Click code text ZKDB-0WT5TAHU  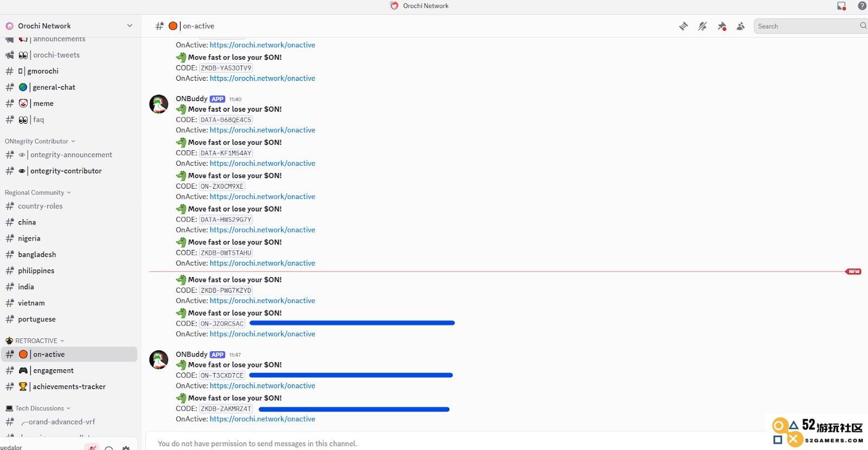[226, 253]
